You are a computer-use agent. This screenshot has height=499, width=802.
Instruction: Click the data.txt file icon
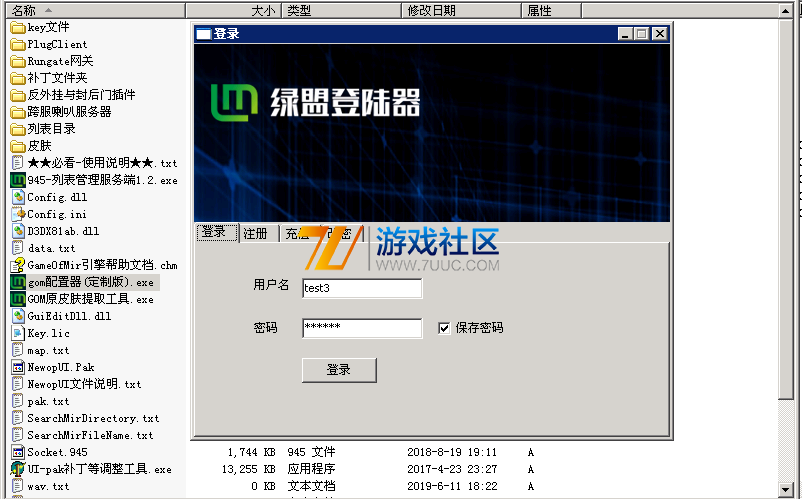18,248
